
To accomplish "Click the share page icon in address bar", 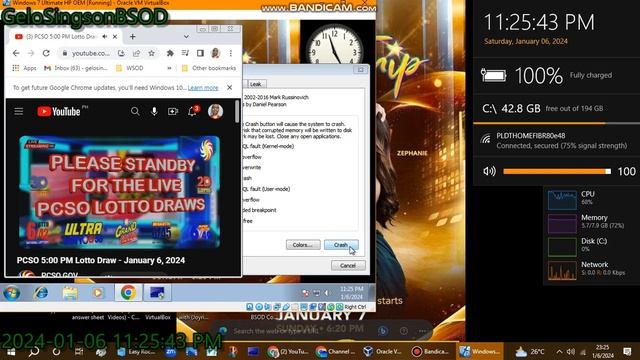I will coord(136,53).
